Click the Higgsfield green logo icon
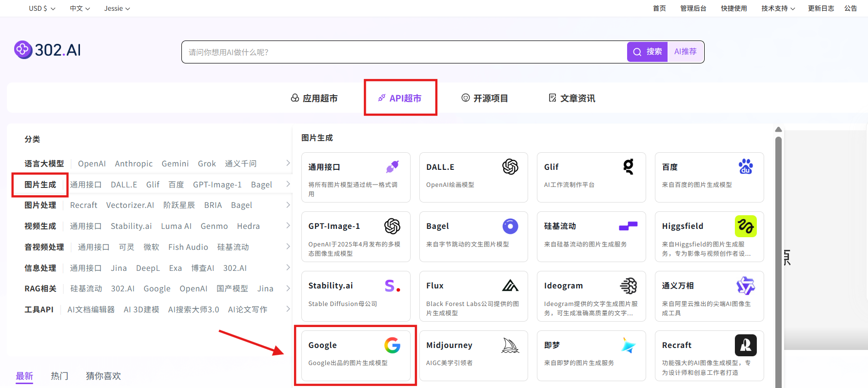The width and height of the screenshot is (868, 388). (746, 226)
